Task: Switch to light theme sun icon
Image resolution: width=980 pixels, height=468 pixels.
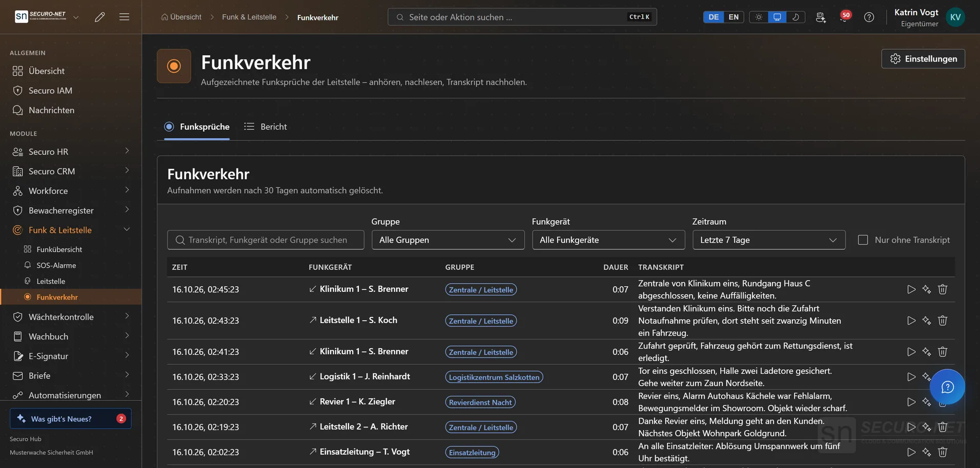Action: (x=759, y=17)
